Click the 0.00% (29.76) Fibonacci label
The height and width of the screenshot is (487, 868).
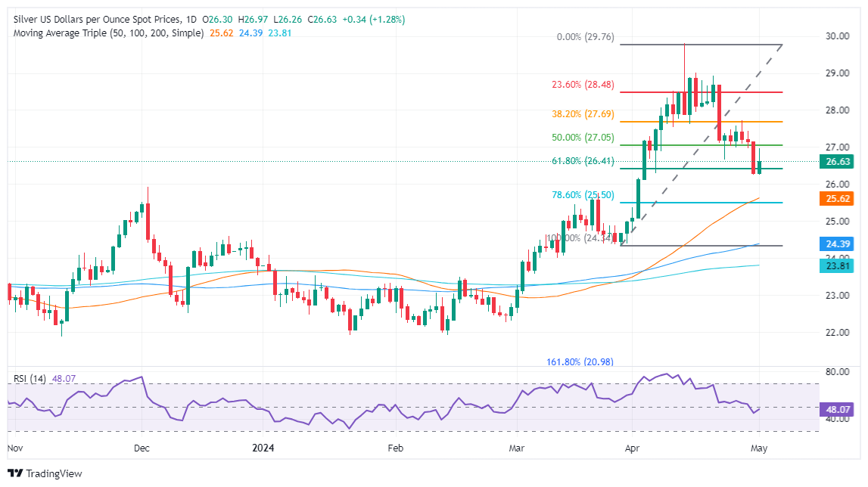(585, 37)
